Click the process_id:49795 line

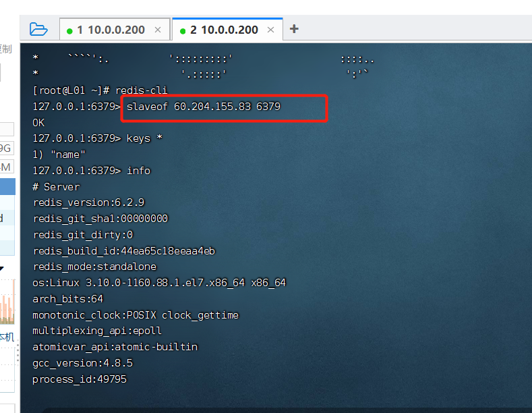click(80, 379)
